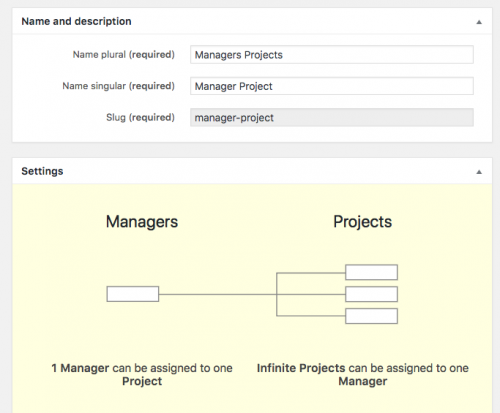Click the Name and description heading
This screenshot has height=413, width=500.
pyautogui.click(x=76, y=21)
